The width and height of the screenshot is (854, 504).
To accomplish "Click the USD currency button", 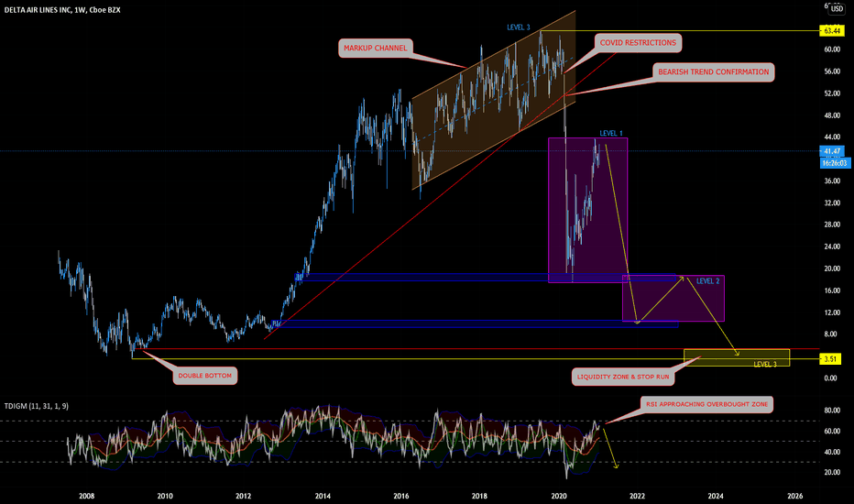I will [x=837, y=9].
